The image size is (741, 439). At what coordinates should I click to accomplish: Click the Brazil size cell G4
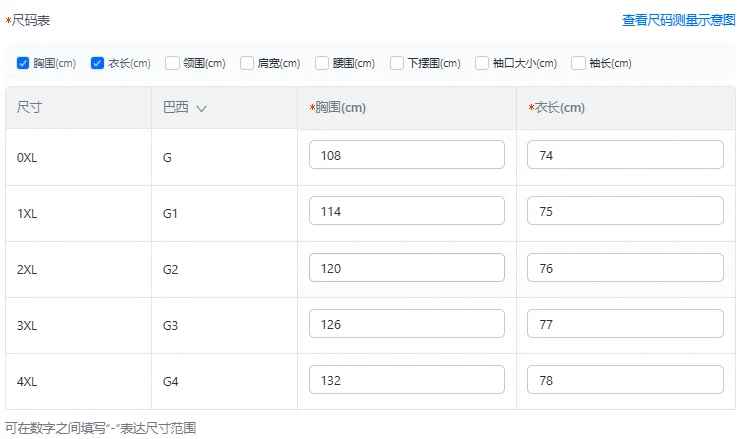(x=224, y=381)
